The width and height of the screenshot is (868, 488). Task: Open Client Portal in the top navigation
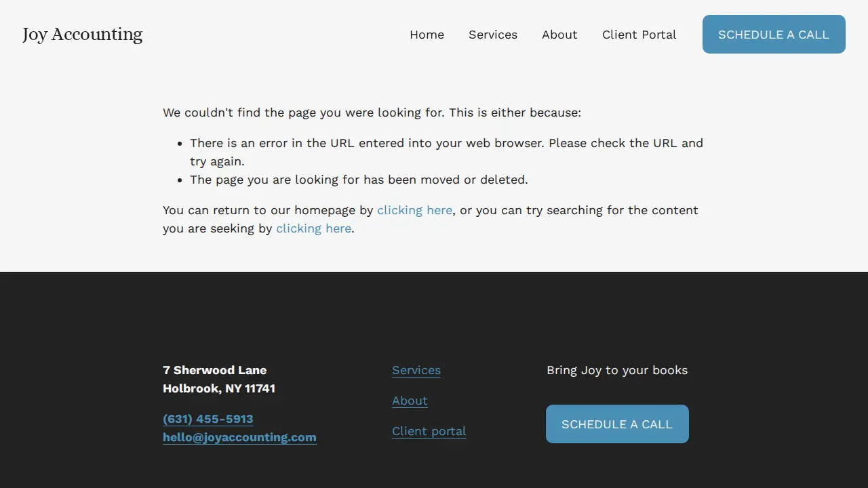pos(639,35)
